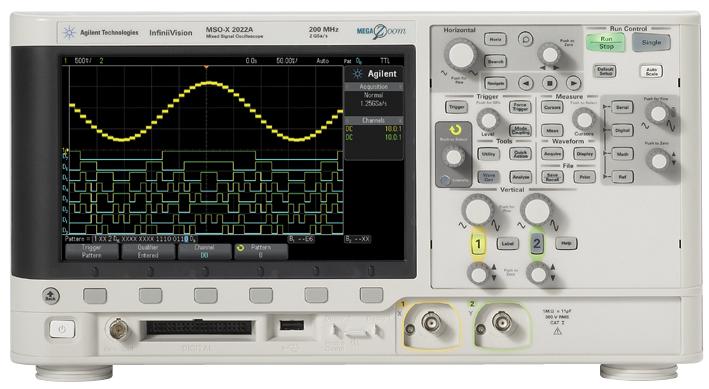
Task: Click the MegaZoom logo on top bezel
Action: pos(381,31)
